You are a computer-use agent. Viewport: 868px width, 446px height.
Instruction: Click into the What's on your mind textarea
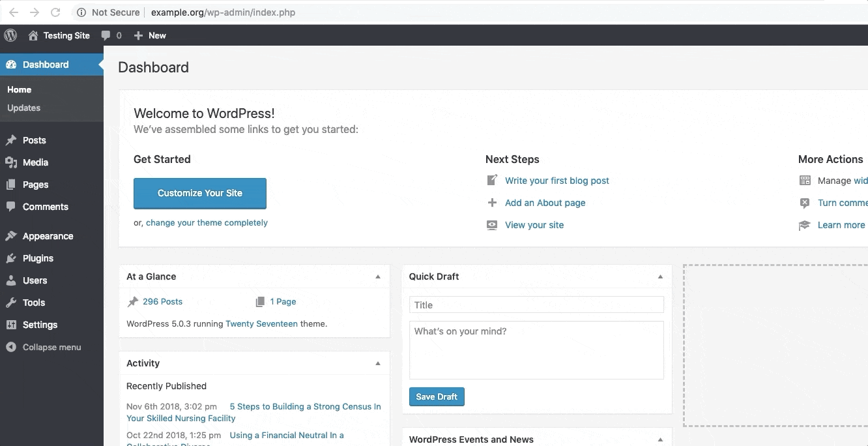536,350
